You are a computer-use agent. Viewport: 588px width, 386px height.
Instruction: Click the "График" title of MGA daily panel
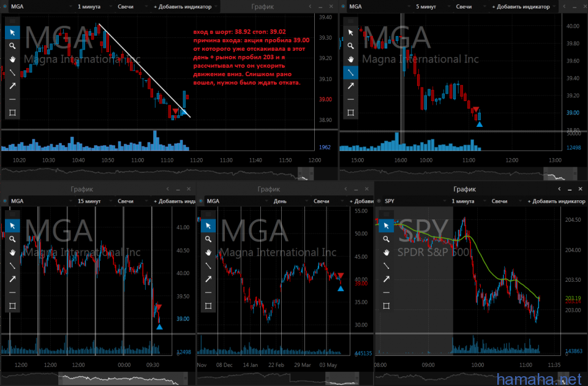tap(269, 189)
